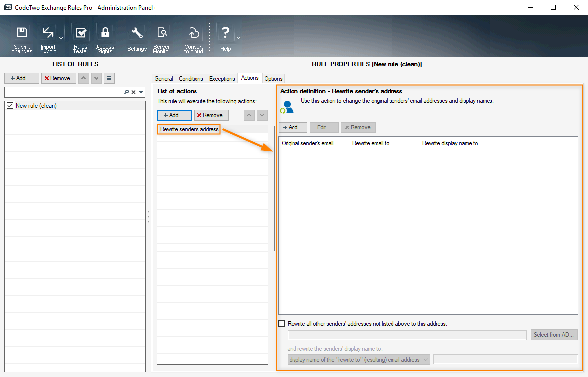Clear the rules search with the X icon
The height and width of the screenshot is (377, 588).
(133, 92)
